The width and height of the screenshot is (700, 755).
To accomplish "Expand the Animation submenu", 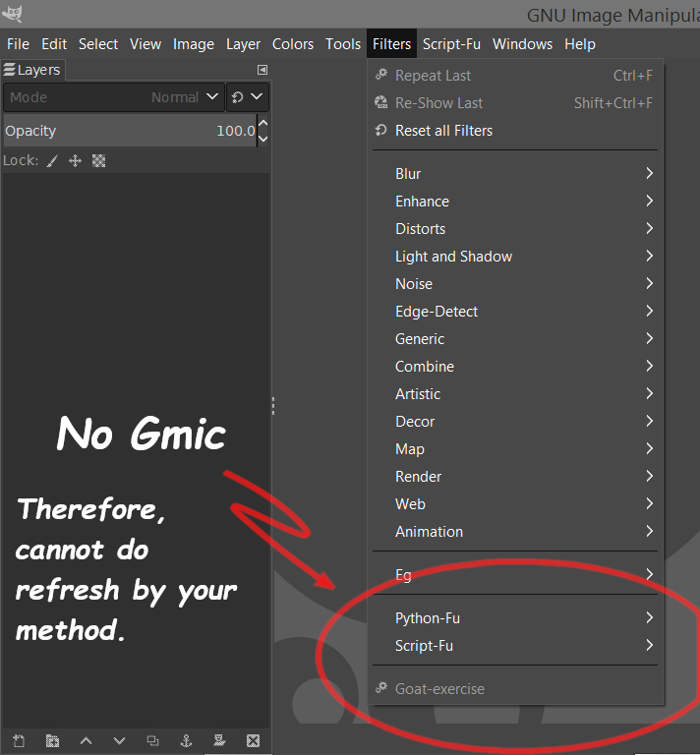I will [515, 532].
